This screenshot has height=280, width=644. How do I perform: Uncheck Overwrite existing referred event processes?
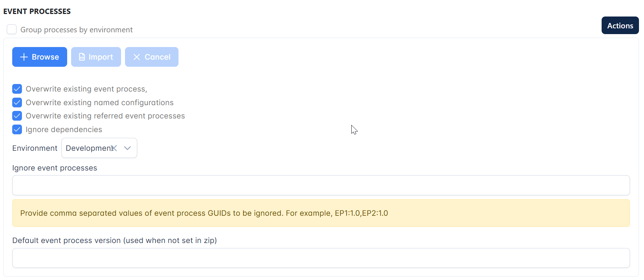click(x=17, y=116)
